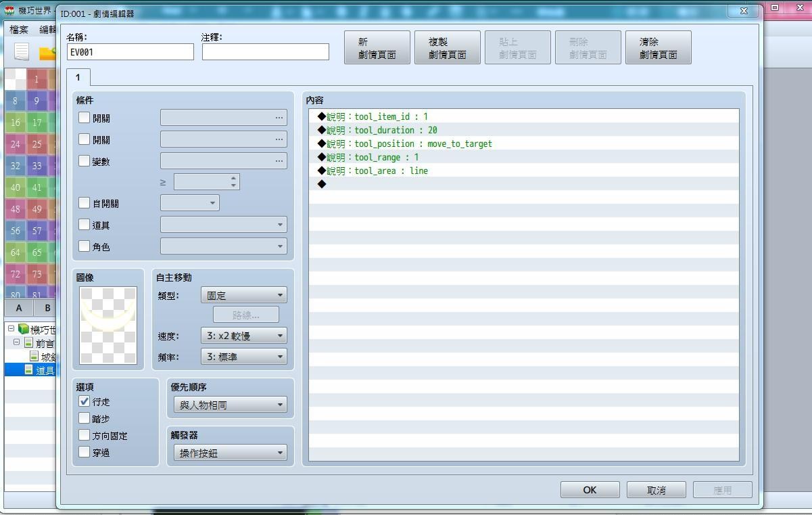Switch to event page tab 1

coord(78,77)
